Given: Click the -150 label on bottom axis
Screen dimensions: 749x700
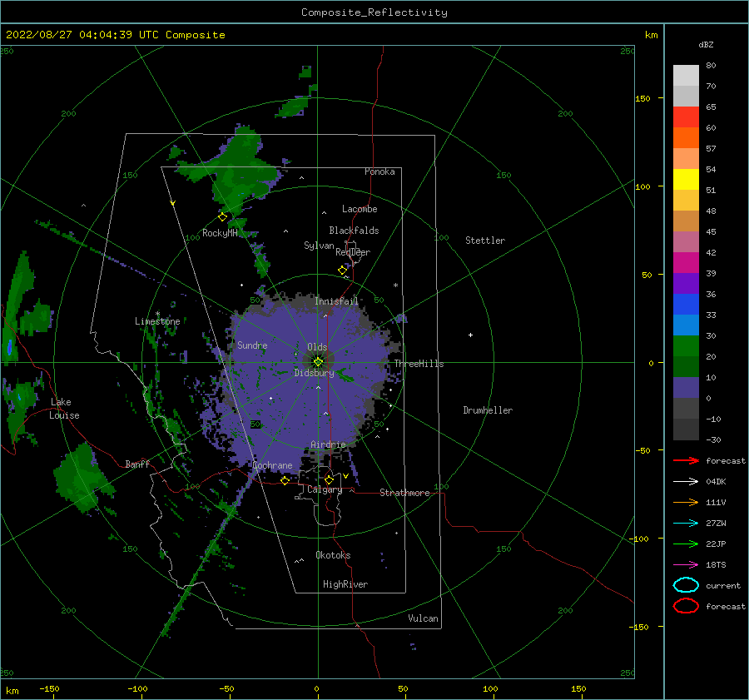Looking at the screenshot, I should click(49, 688).
